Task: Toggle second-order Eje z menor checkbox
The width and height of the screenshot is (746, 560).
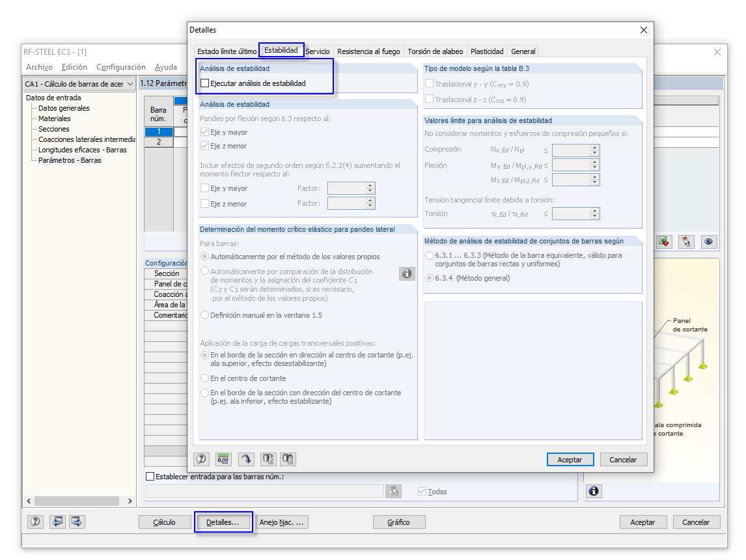Action: coord(204,204)
